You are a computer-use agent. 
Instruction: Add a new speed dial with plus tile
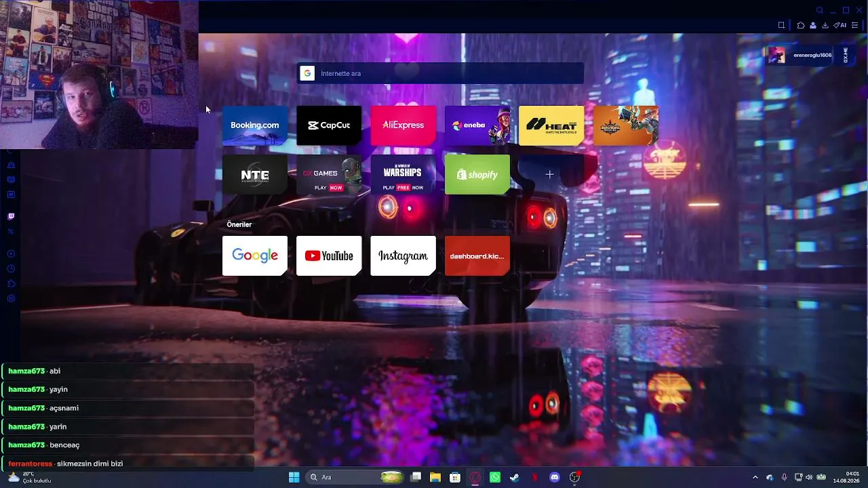pyautogui.click(x=550, y=175)
